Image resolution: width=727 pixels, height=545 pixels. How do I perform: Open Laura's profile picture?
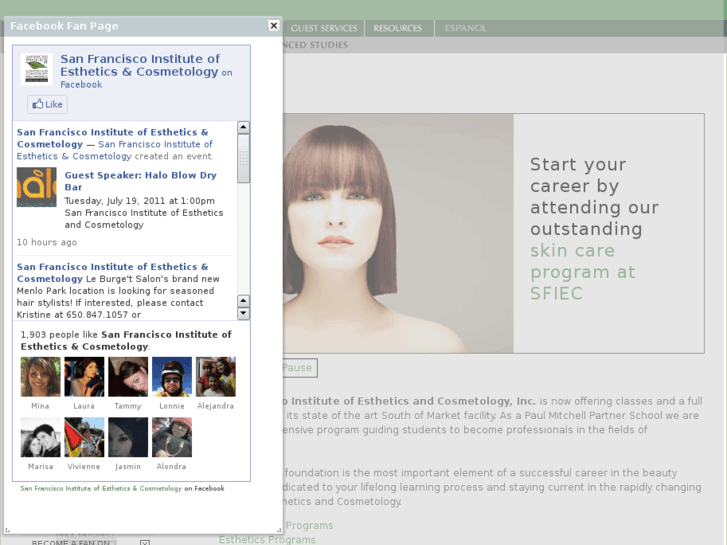click(84, 377)
